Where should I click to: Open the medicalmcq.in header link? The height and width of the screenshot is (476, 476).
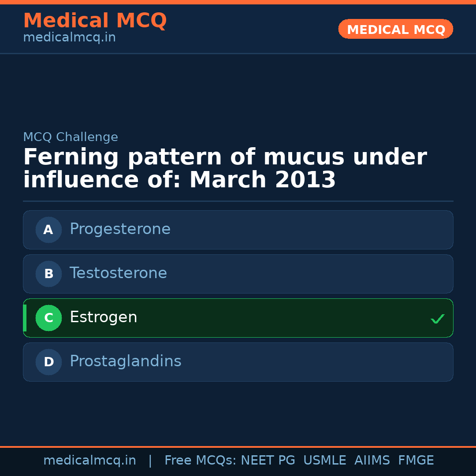pyautogui.click(x=69, y=37)
